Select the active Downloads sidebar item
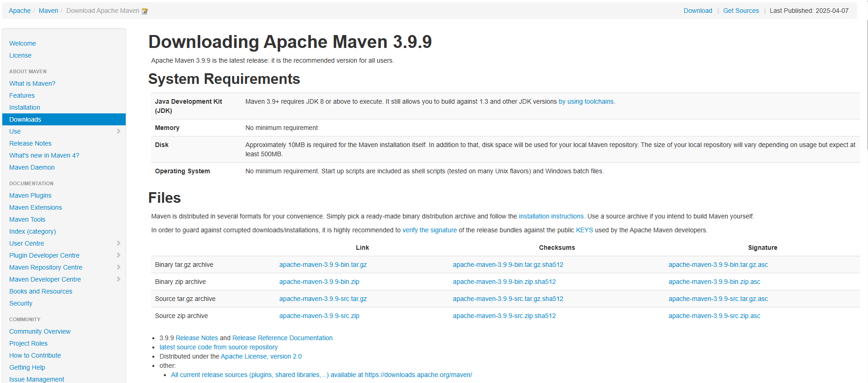This screenshot has height=383, width=868. [x=64, y=119]
